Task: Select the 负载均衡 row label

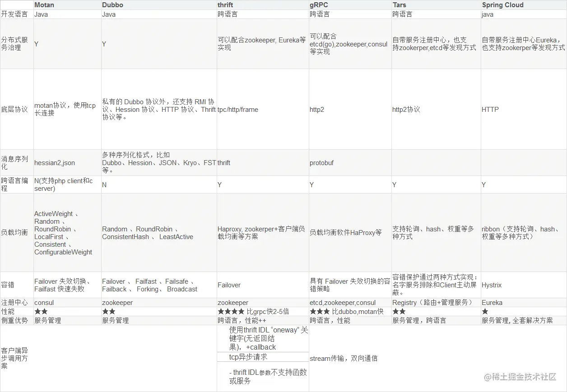Action: pos(14,233)
